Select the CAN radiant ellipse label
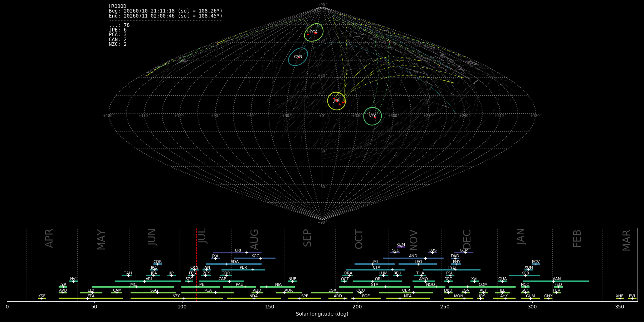This screenshot has width=644, height=322. (298, 57)
